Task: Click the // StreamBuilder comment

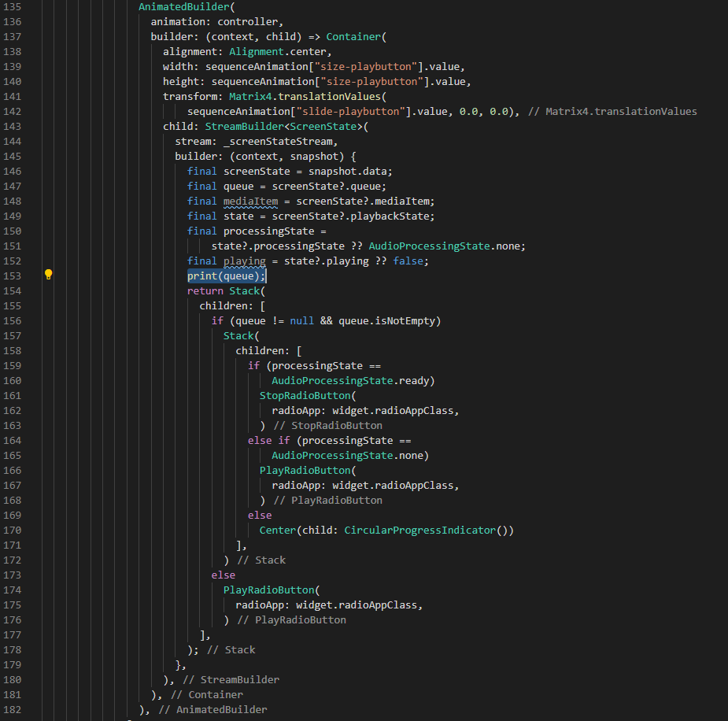Action: 231,680
